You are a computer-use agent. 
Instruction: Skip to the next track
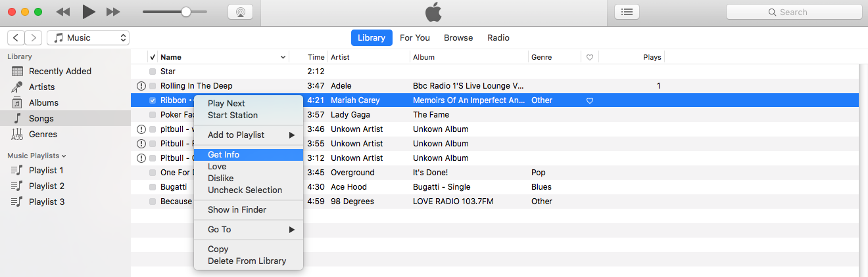click(x=113, y=12)
